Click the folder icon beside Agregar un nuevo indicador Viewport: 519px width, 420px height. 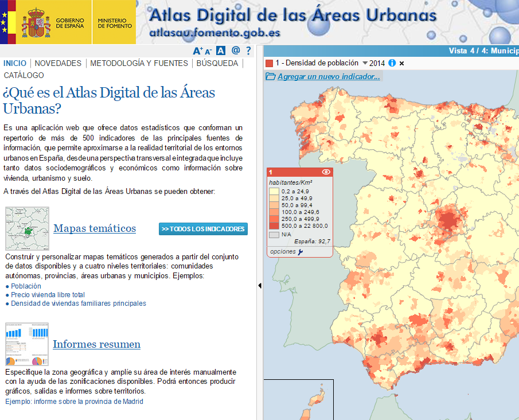click(271, 76)
